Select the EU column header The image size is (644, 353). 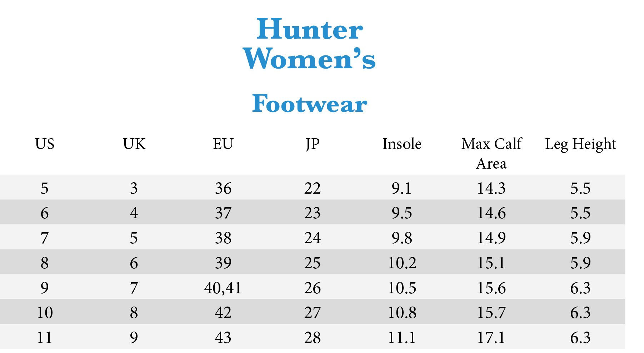coord(223,144)
